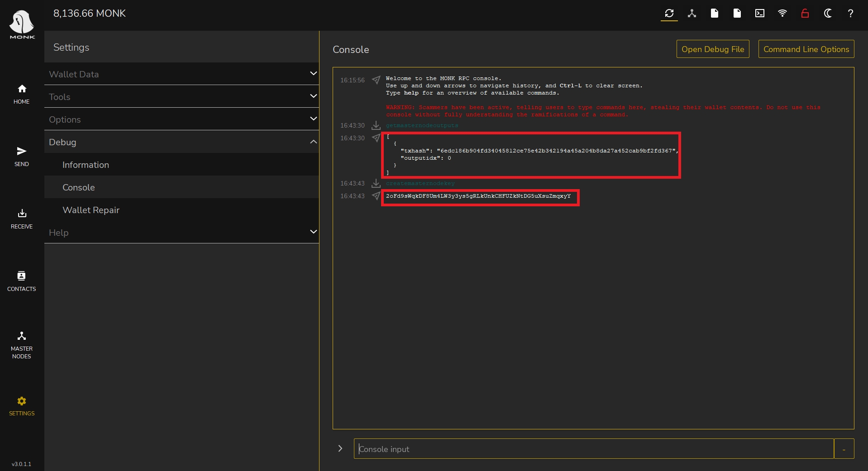Expand the Options section
The width and height of the screenshot is (868, 471).
pos(181,119)
